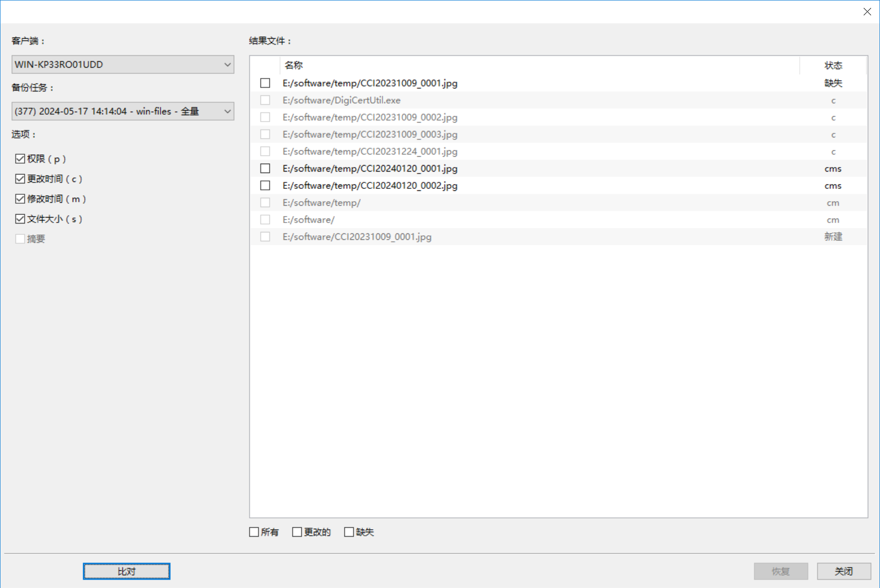Select the 新建 file E:/software/CCI20231009_0001.jpg
The width and height of the screenshot is (880, 588).
(357, 237)
